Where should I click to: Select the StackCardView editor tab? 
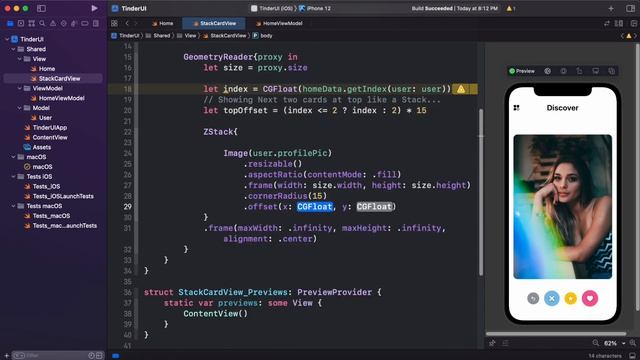tap(214, 24)
